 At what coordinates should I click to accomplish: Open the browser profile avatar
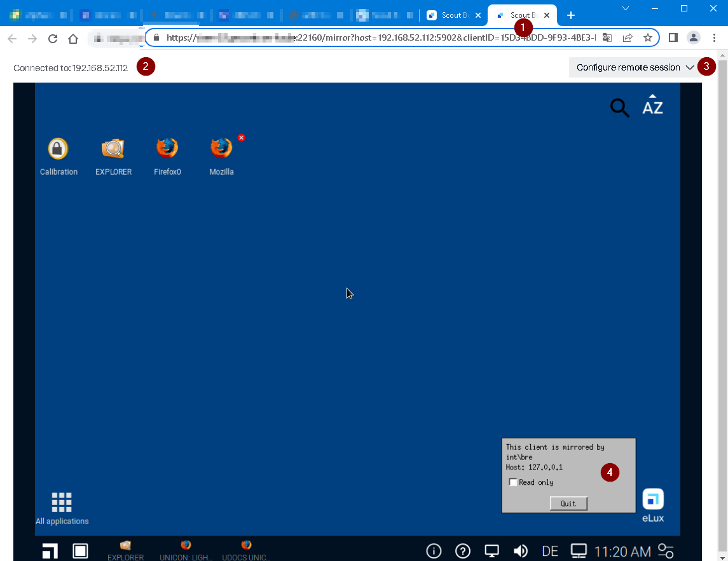tap(693, 38)
